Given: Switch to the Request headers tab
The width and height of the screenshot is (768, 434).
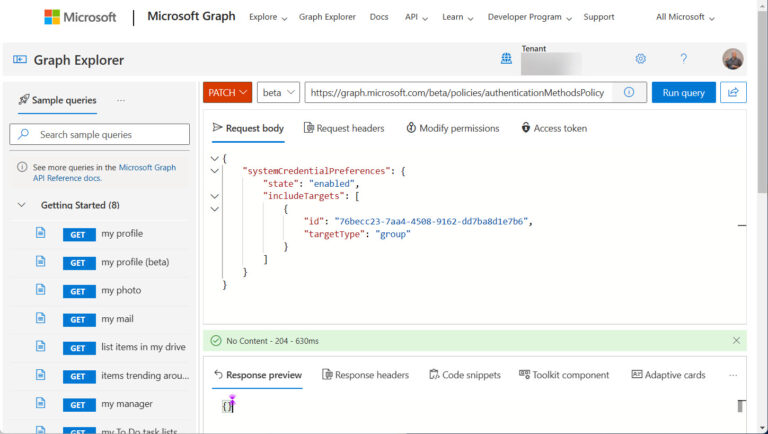Looking at the screenshot, I should 344,128.
